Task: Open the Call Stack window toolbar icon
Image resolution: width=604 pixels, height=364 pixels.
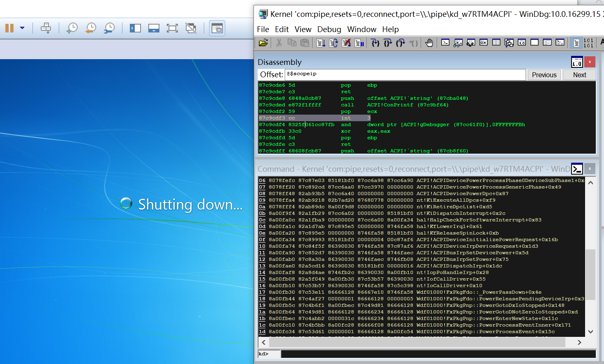Action: (x=509, y=42)
